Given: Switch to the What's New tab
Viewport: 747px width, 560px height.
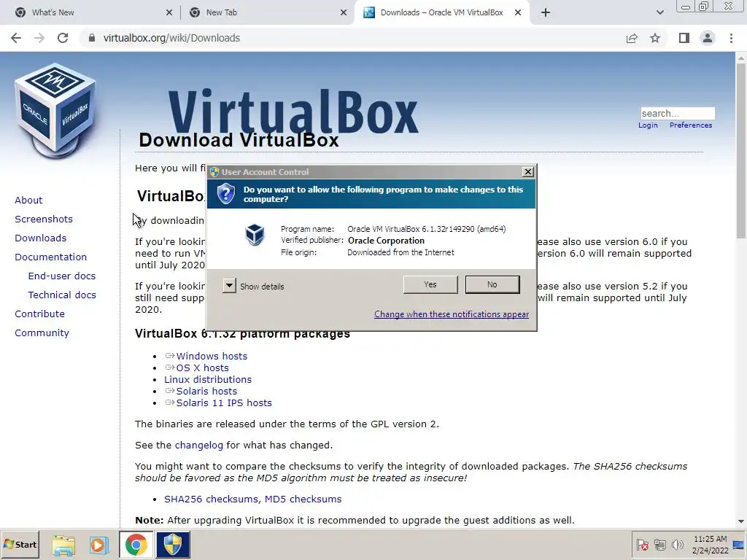Looking at the screenshot, I should click(90, 13).
